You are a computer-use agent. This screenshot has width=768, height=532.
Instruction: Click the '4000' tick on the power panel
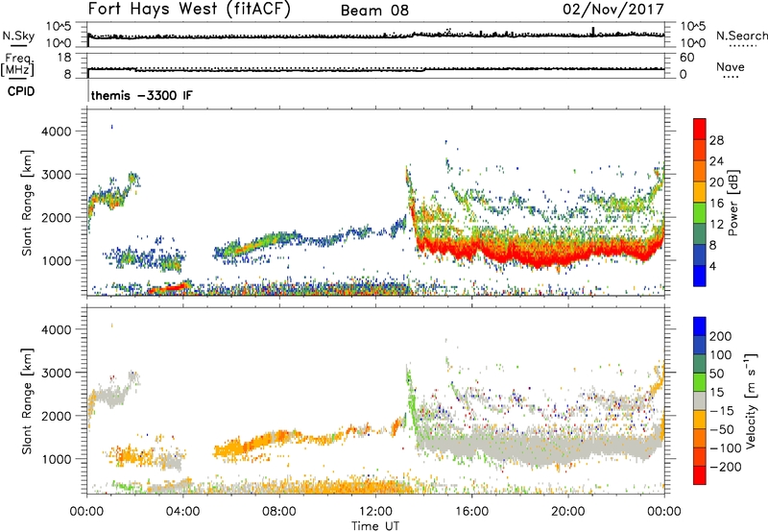[x=56, y=132]
